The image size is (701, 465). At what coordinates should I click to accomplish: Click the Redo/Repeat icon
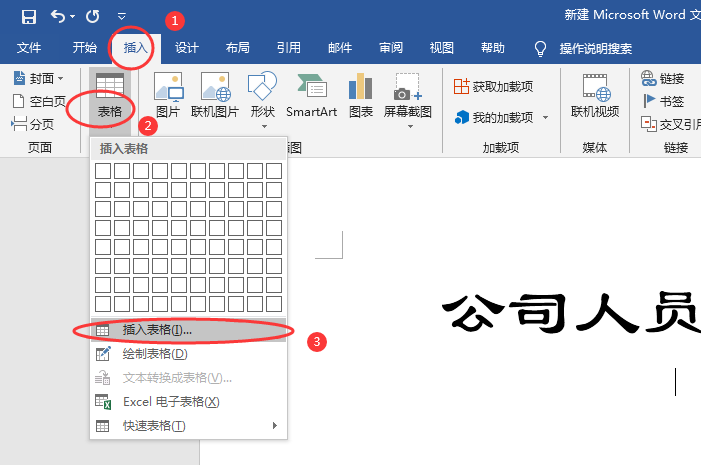point(93,17)
